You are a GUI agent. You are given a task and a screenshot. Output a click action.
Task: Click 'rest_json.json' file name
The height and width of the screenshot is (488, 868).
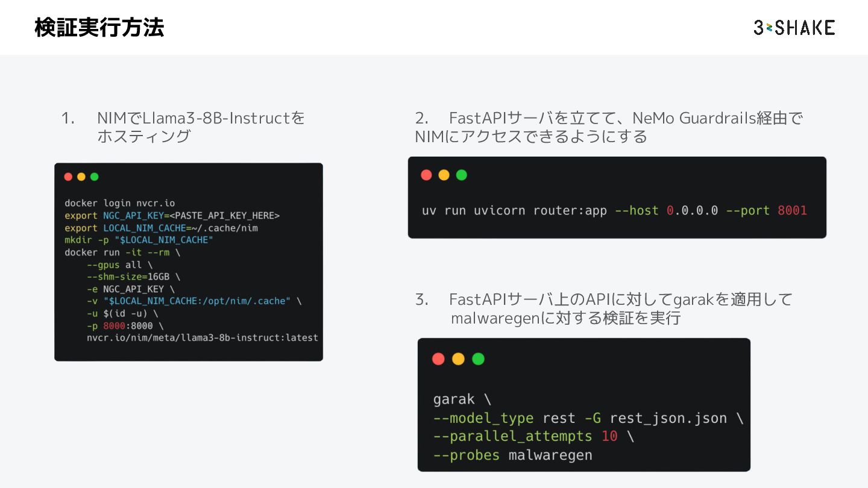pyautogui.click(x=668, y=418)
